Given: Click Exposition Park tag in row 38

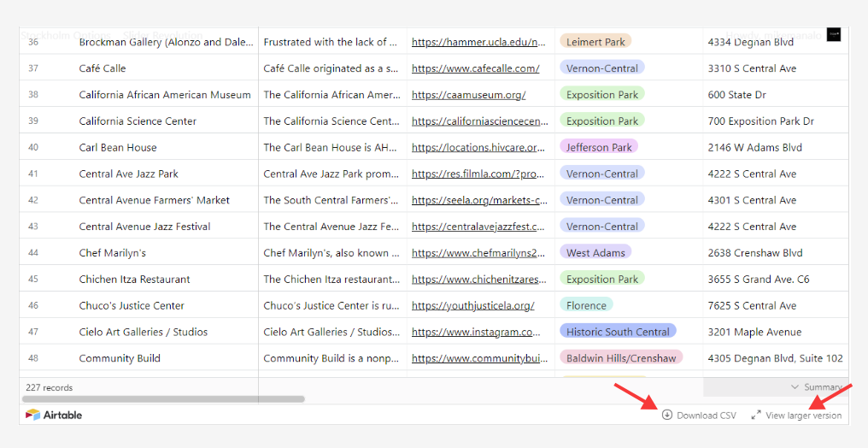Looking at the screenshot, I should (602, 94).
